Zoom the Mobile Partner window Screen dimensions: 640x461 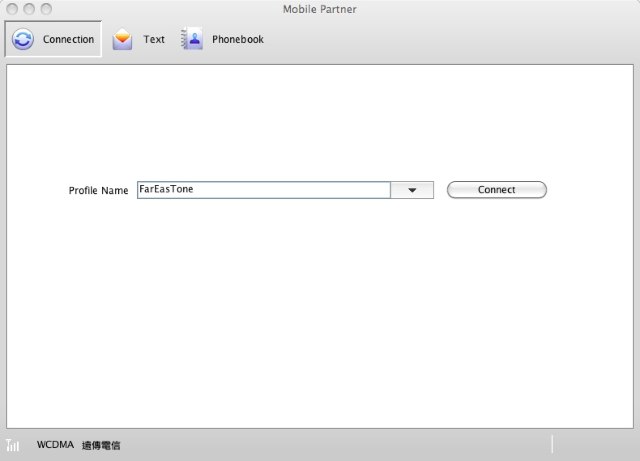point(46,9)
